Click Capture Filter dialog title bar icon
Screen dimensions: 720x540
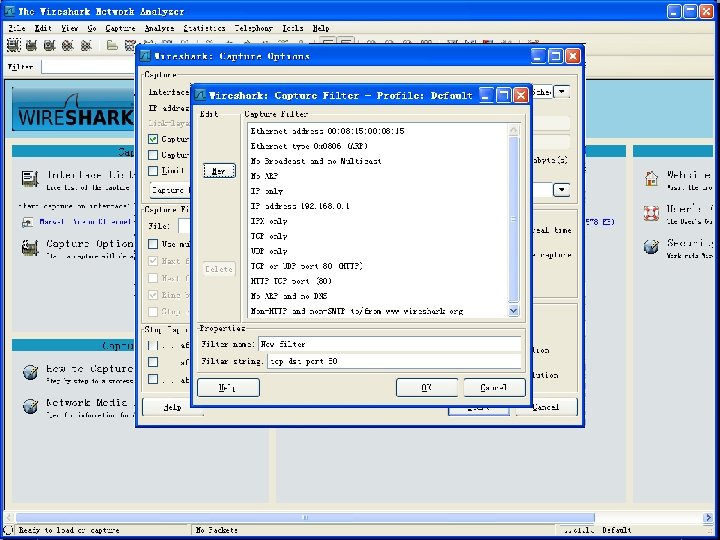click(x=200, y=95)
